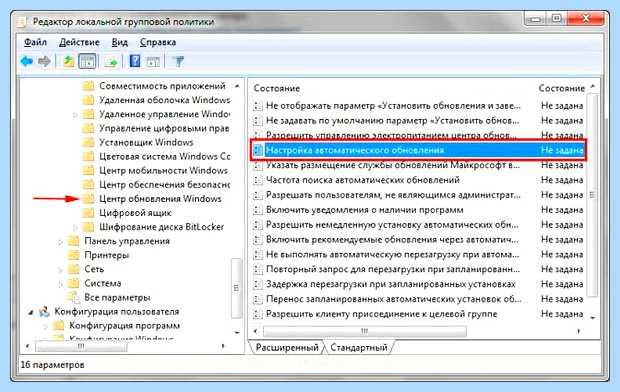Click the Filter funnel toolbar icon

click(x=178, y=61)
